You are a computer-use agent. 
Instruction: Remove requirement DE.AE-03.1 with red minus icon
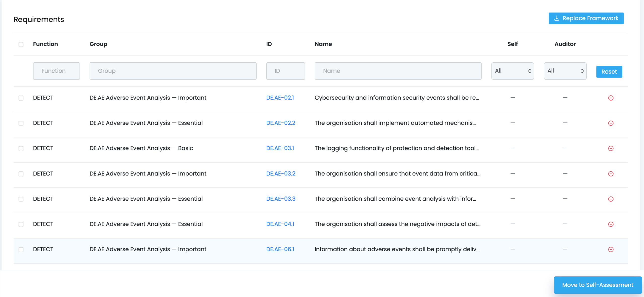pyautogui.click(x=611, y=148)
